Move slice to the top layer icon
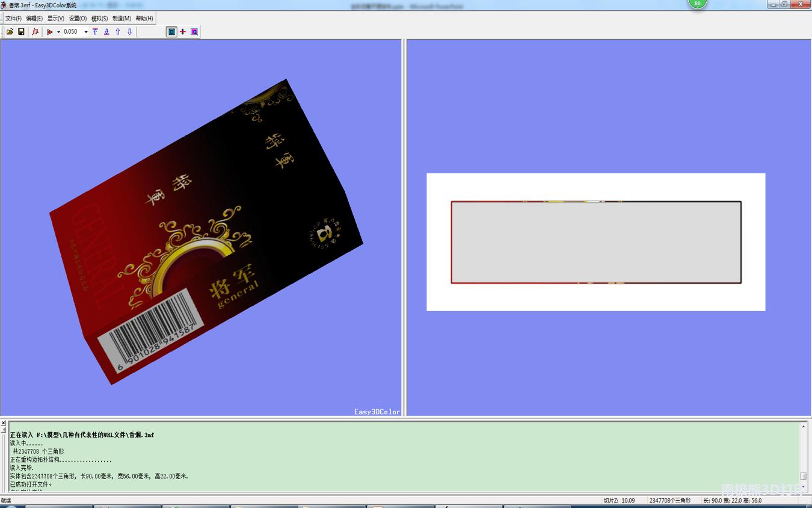Viewport: 812px width, 508px height. coord(95,32)
